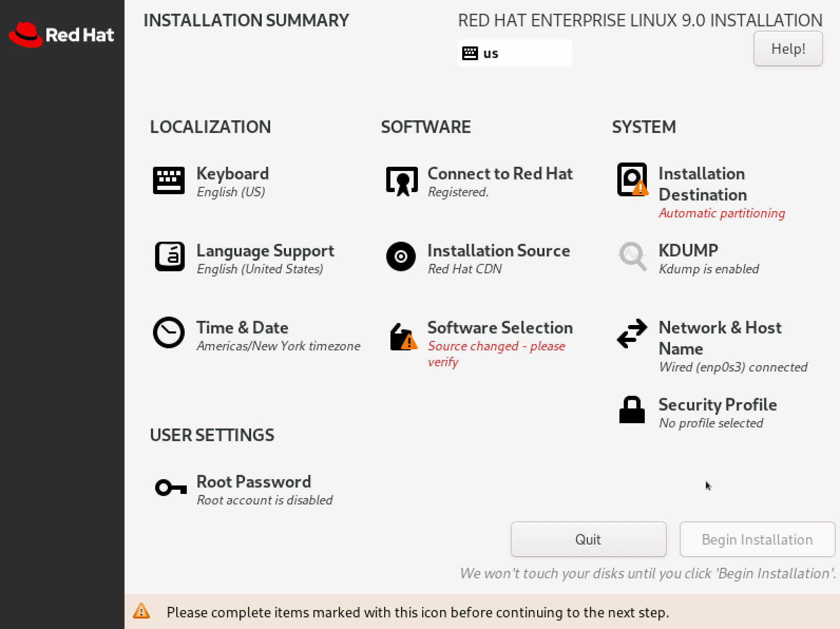Click the Security Profile padlock icon
Screen dimensions: 840x629
point(632,410)
